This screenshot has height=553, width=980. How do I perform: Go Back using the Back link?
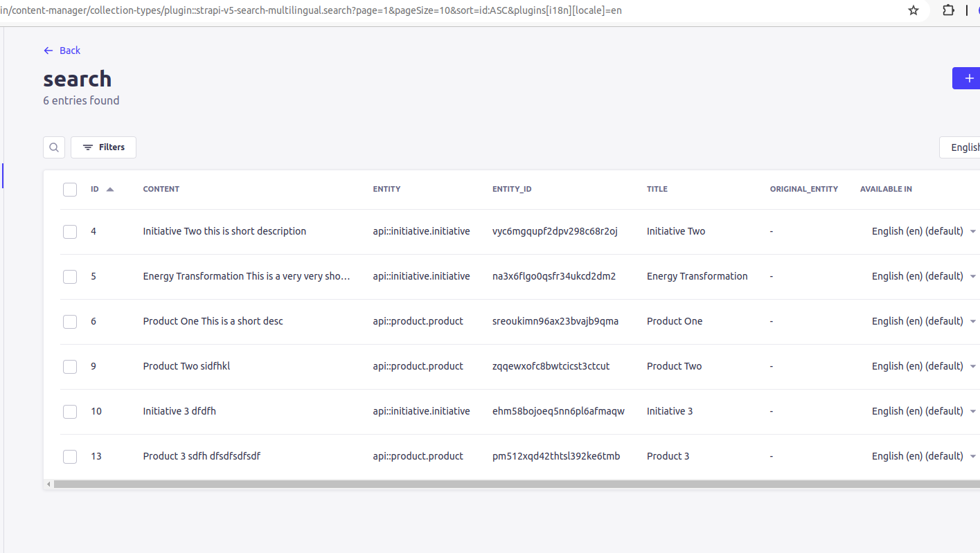click(62, 51)
